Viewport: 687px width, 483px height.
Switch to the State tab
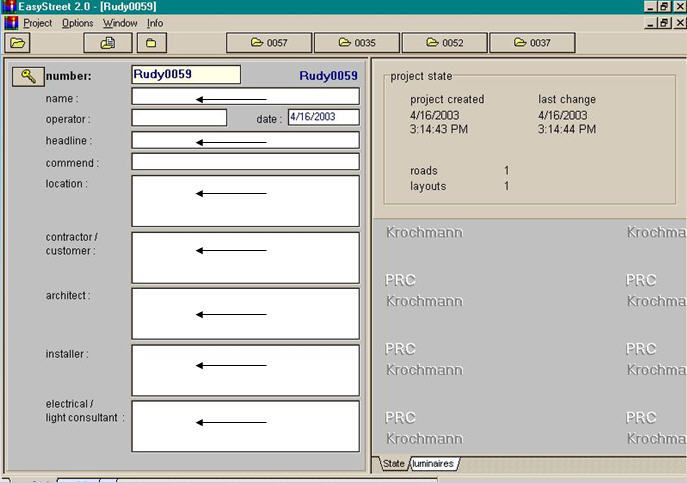click(393, 464)
